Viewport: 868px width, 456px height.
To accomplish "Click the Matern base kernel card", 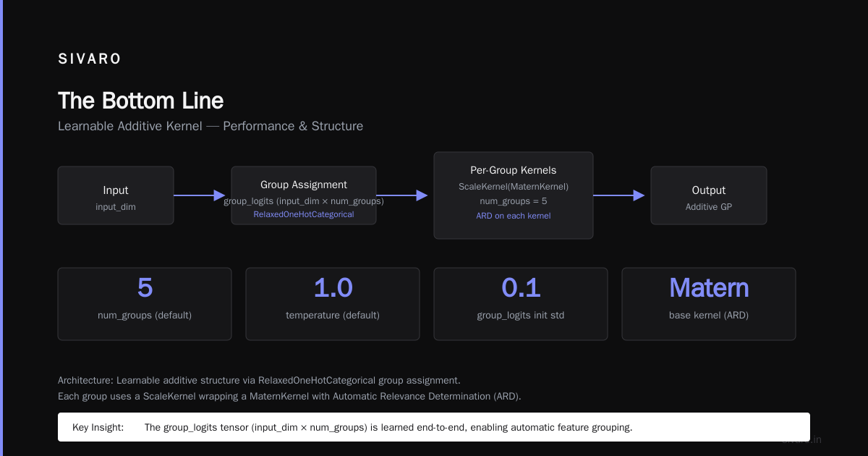I will (709, 304).
